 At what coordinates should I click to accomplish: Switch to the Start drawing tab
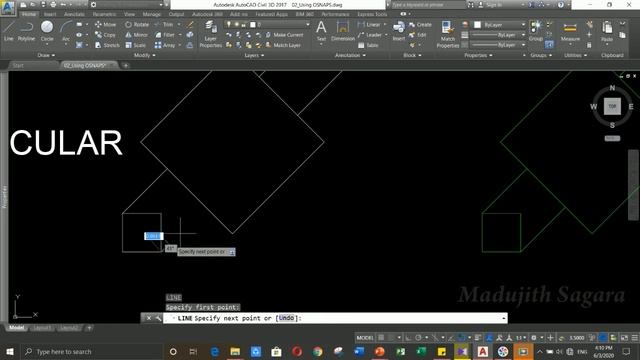coord(18,65)
